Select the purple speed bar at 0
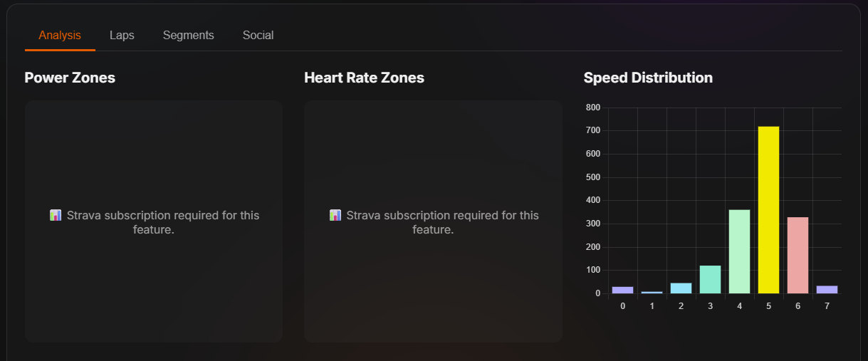868x361 pixels. pos(622,291)
